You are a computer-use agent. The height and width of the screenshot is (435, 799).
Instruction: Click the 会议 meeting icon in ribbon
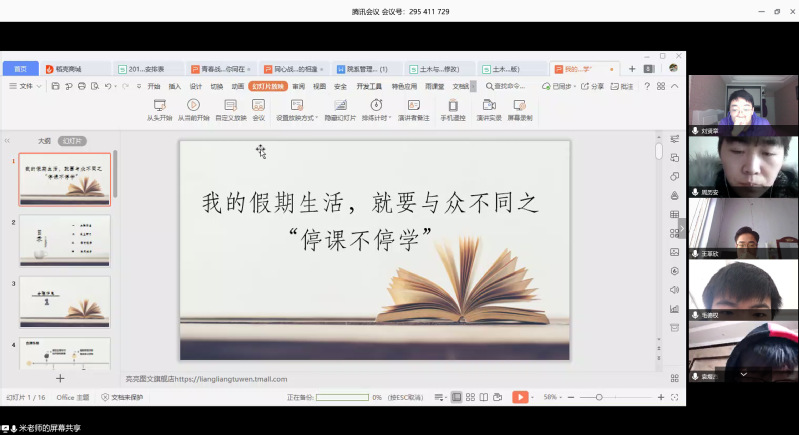point(258,106)
